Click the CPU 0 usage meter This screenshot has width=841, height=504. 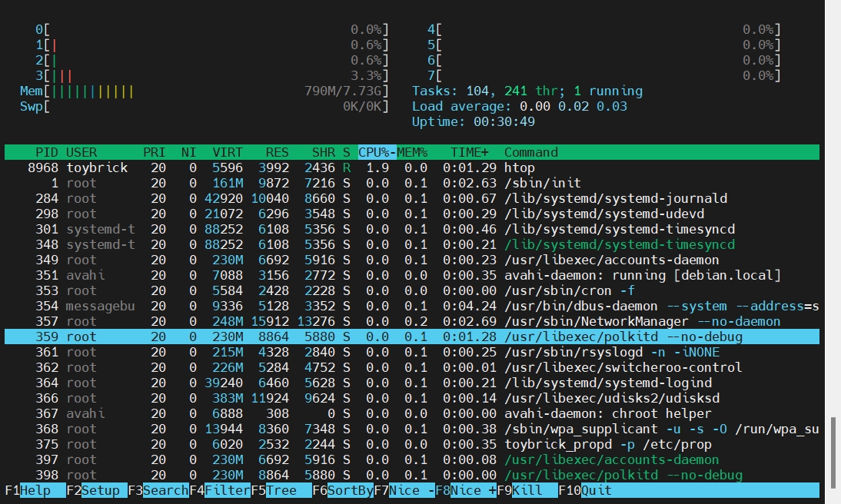pyautogui.click(x=212, y=29)
